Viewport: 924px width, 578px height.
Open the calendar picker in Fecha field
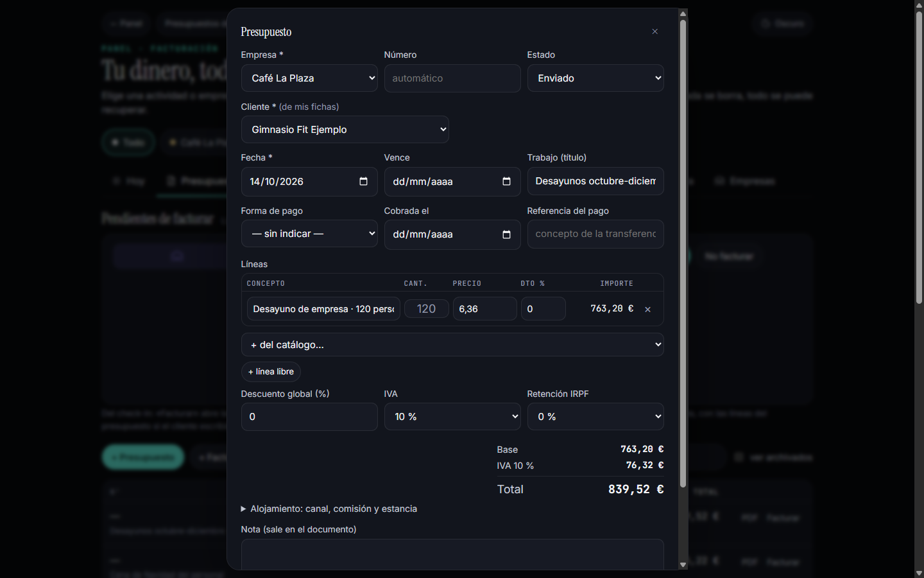tap(363, 181)
